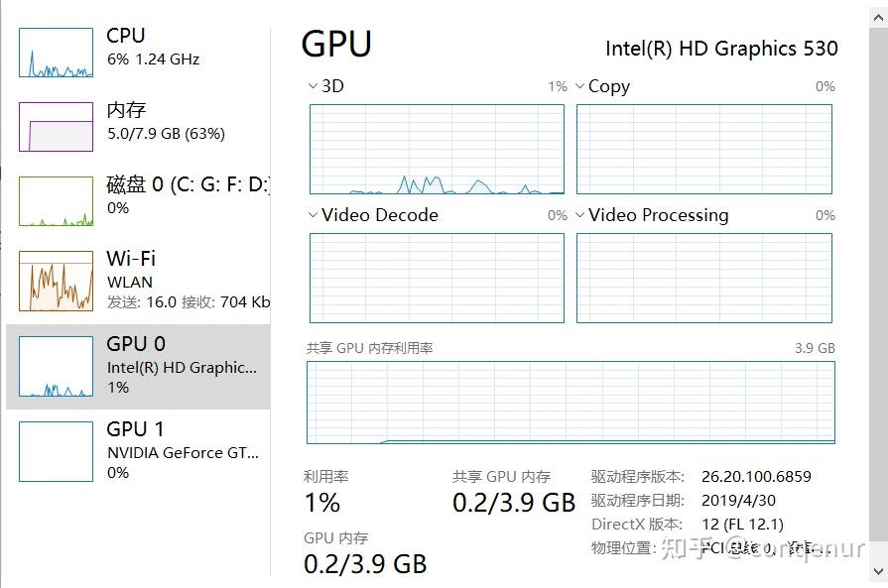Click the Video Decode graph area
Screen dimensions: 888x588
click(x=437, y=278)
